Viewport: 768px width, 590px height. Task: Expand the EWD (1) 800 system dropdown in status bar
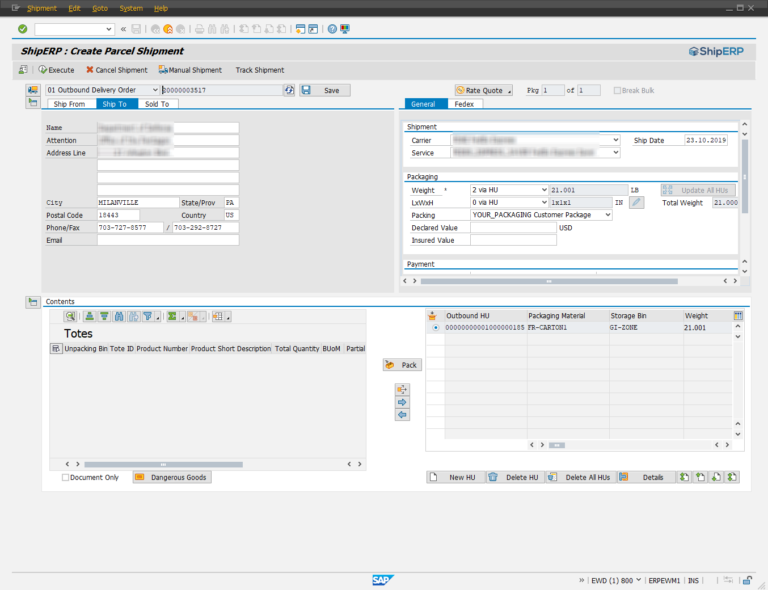[x=638, y=580]
